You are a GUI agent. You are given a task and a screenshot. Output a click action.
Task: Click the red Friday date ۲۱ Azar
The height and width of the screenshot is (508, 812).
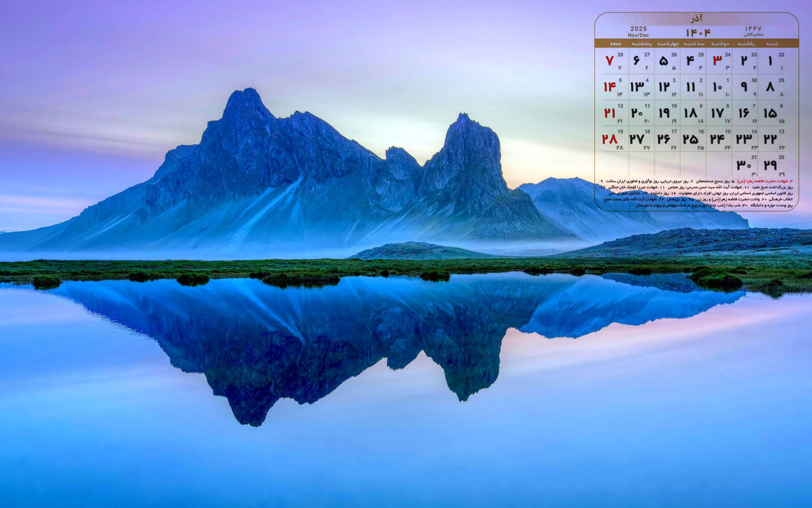[x=610, y=113]
